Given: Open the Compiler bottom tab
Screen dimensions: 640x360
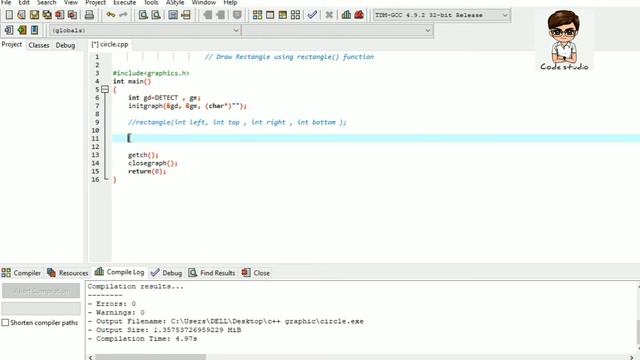Looking at the screenshot, I should (21, 273).
